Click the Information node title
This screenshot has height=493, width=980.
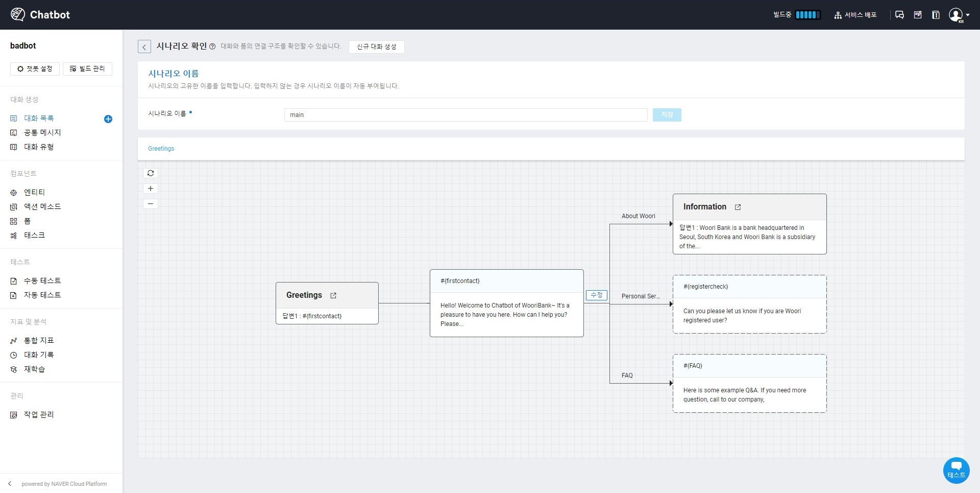click(705, 207)
